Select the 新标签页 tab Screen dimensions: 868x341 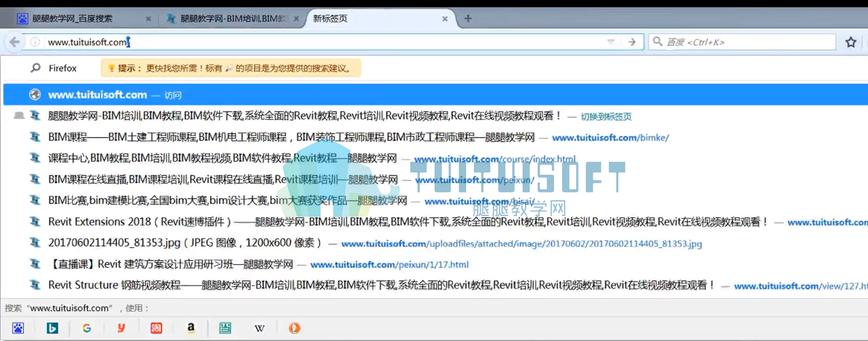(x=381, y=19)
